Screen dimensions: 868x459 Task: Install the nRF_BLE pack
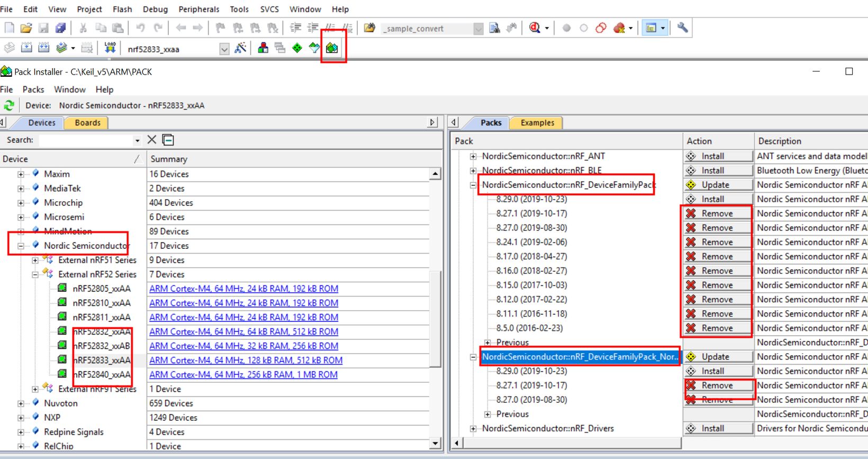718,170
